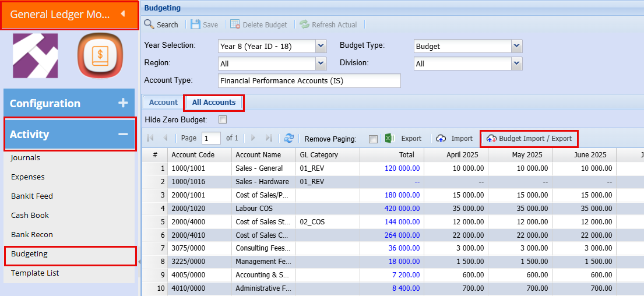Open the 120 000.00 total for Sales - General
The height and width of the screenshot is (296, 644).
pyautogui.click(x=402, y=168)
